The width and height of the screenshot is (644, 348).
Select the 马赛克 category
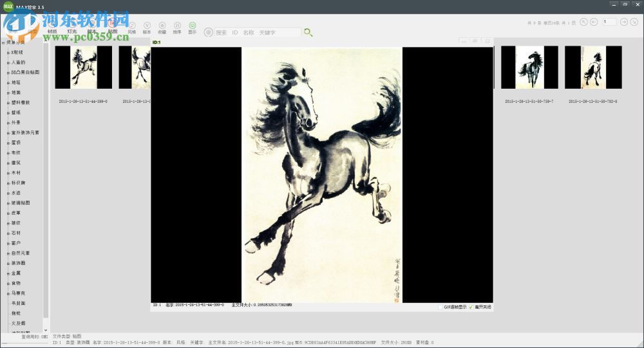(x=18, y=293)
